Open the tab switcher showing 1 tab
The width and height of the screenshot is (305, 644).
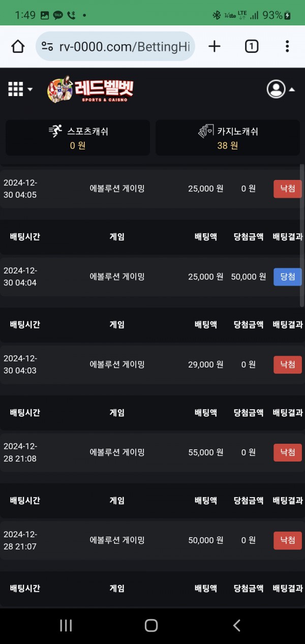251,47
